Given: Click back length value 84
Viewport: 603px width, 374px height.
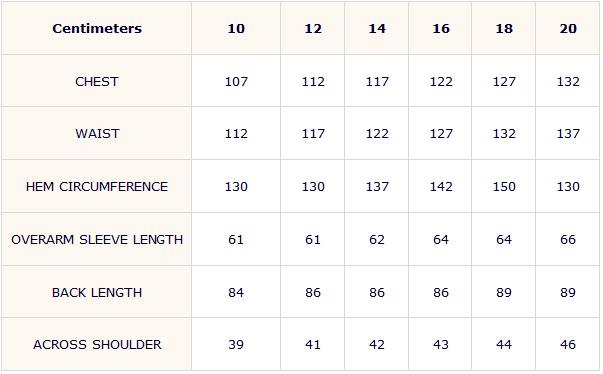Looking at the screenshot, I should point(236,293).
